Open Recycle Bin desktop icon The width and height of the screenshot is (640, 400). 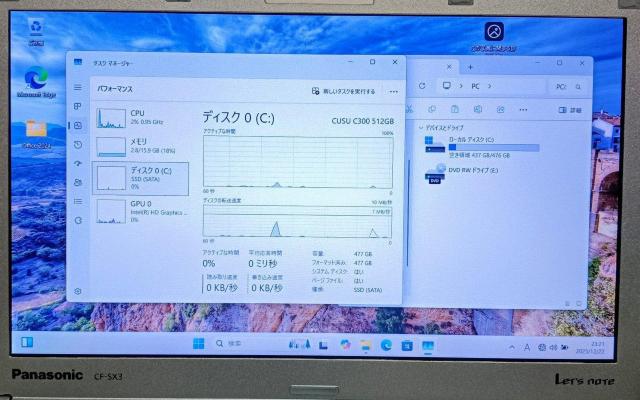[36, 31]
